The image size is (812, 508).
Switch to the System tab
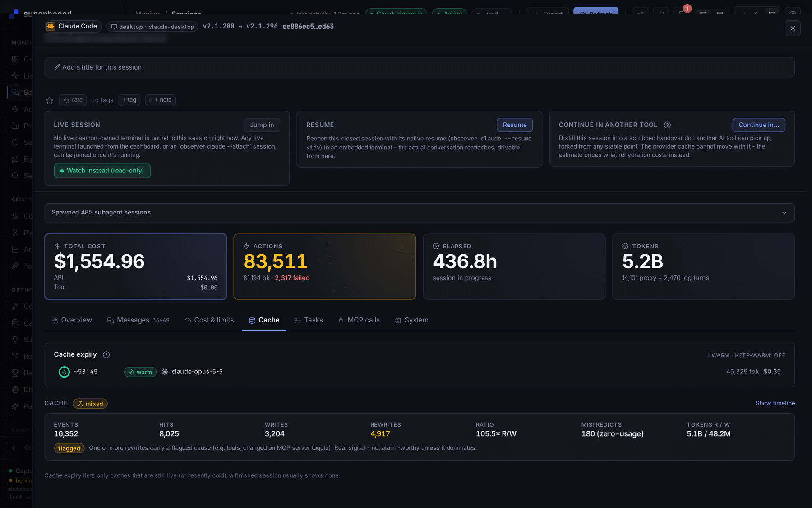(412, 320)
